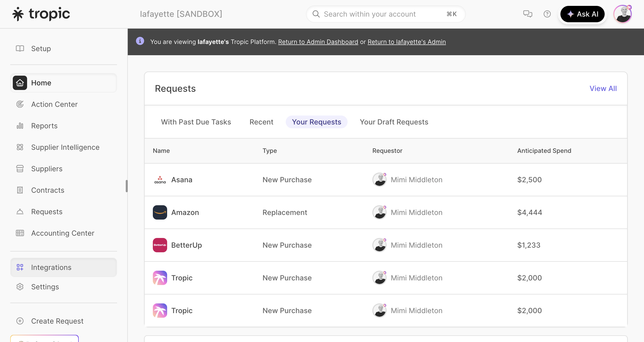Click the account search field

[383, 14]
